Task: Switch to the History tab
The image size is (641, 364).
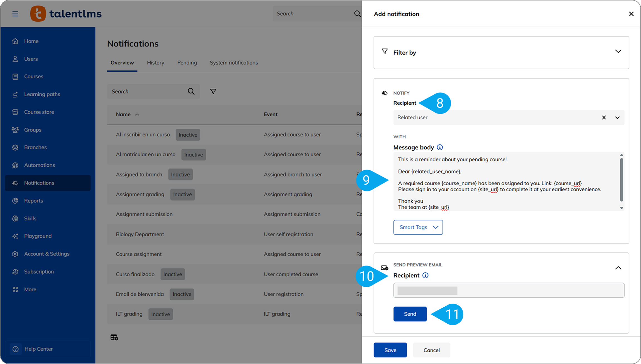Action: [x=155, y=63]
